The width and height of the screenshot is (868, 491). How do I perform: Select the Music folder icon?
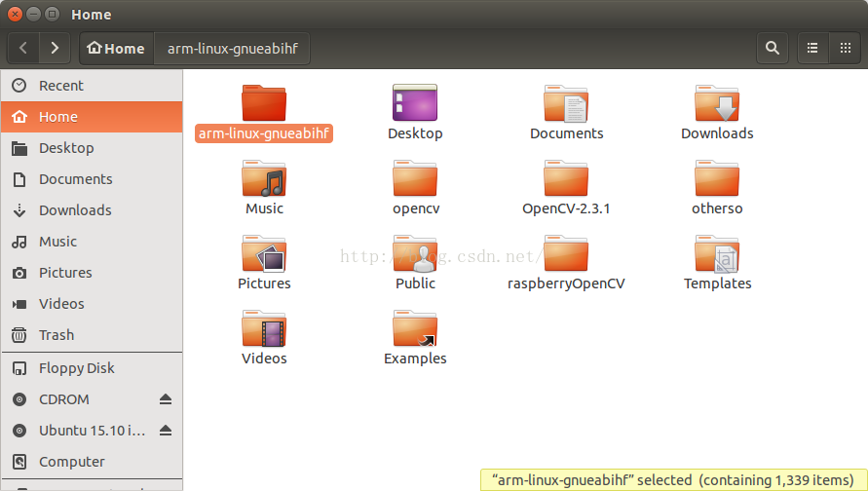point(264,178)
